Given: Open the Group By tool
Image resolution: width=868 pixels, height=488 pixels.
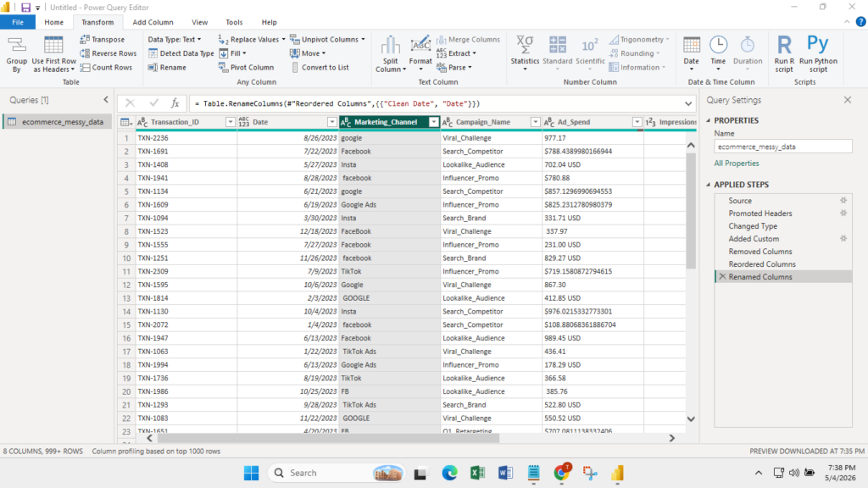Looking at the screenshot, I should coord(17,54).
